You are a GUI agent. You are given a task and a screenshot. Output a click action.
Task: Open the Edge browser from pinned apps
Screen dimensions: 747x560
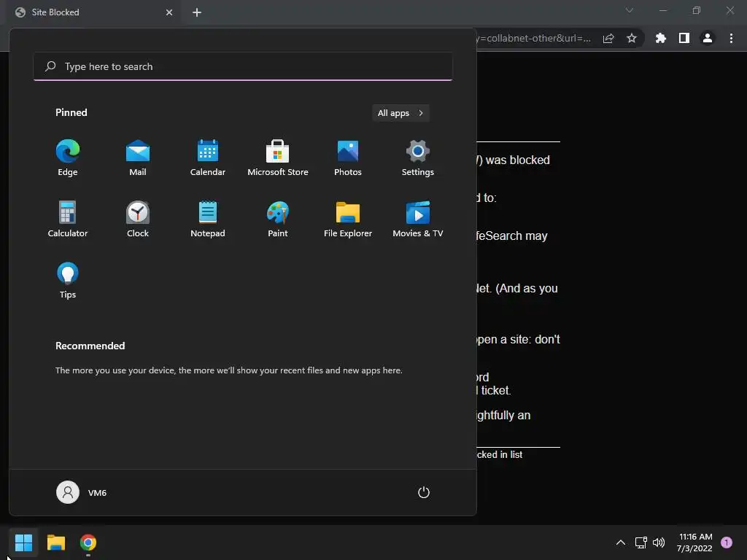[68, 158]
